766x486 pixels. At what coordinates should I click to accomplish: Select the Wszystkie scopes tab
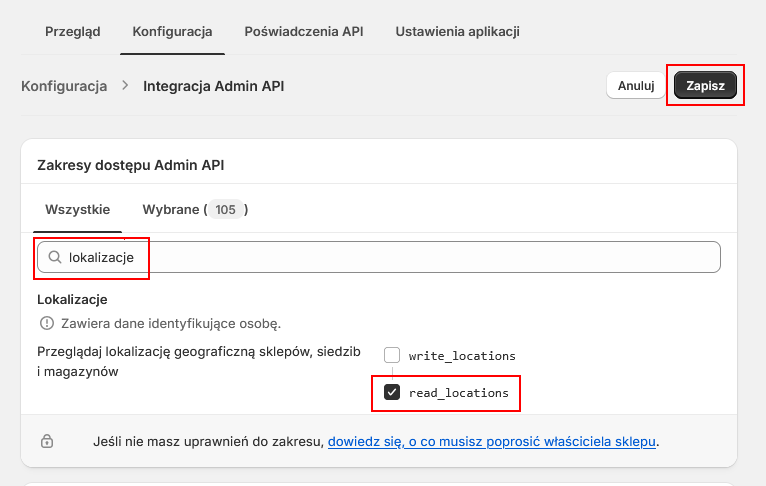(x=78, y=210)
